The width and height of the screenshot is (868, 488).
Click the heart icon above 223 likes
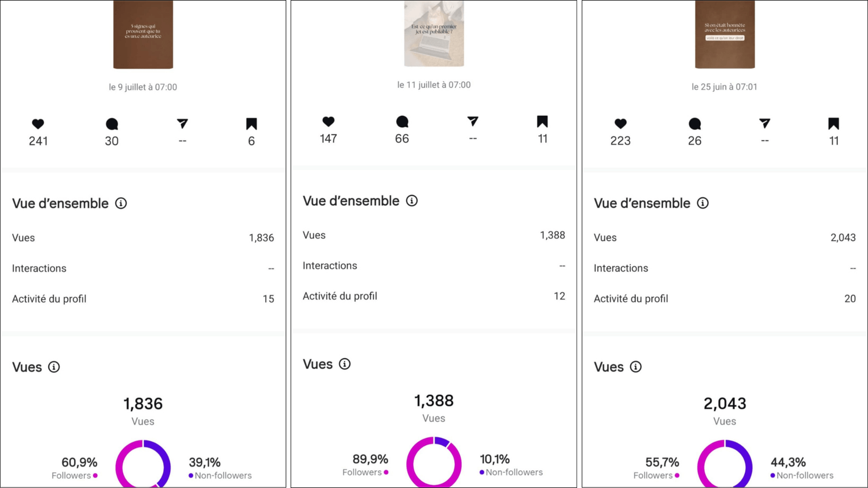coord(620,124)
